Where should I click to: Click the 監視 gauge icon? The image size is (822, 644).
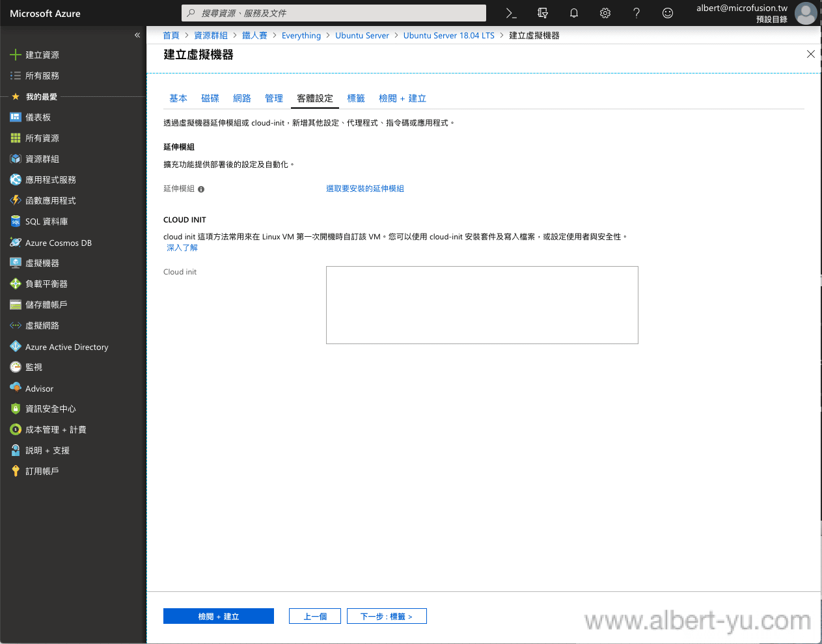(16, 368)
